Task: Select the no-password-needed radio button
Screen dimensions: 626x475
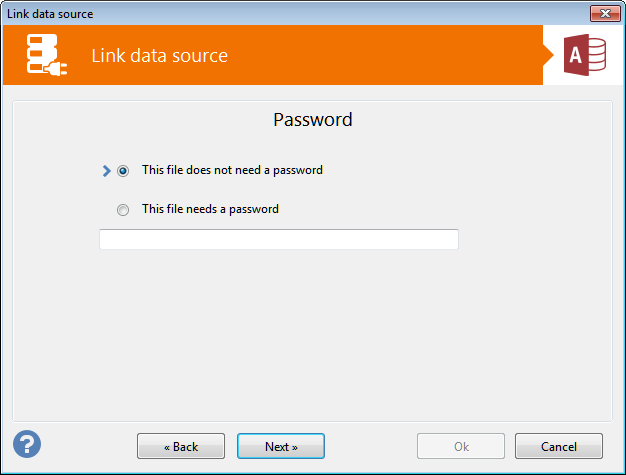Action: pyautogui.click(x=123, y=171)
